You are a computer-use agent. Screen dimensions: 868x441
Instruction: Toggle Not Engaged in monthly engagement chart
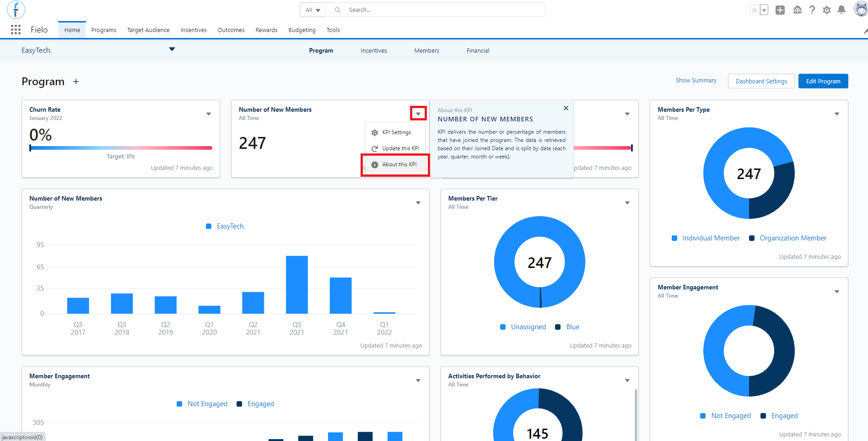click(x=202, y=404)
